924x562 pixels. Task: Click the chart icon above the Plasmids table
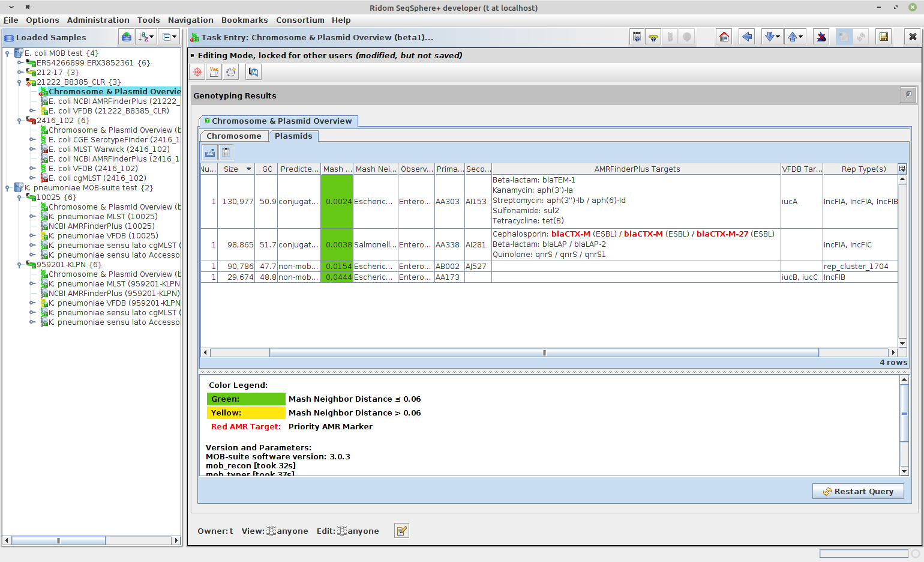coord(209,152)
